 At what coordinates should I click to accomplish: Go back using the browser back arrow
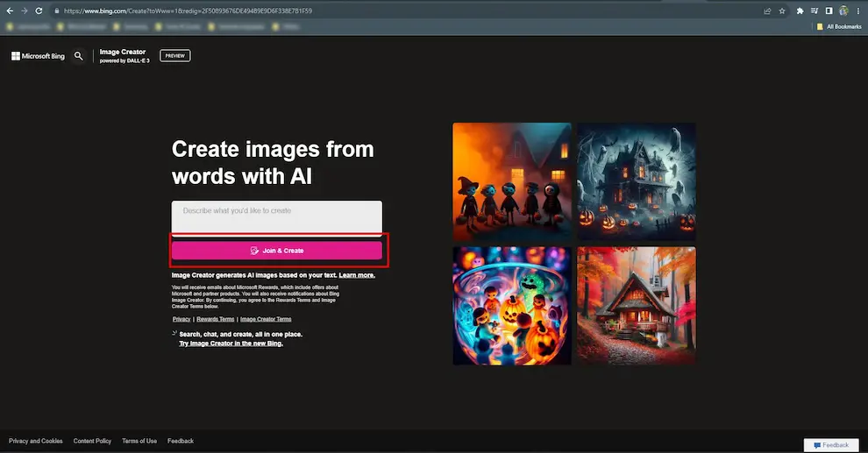click(9, 11)
